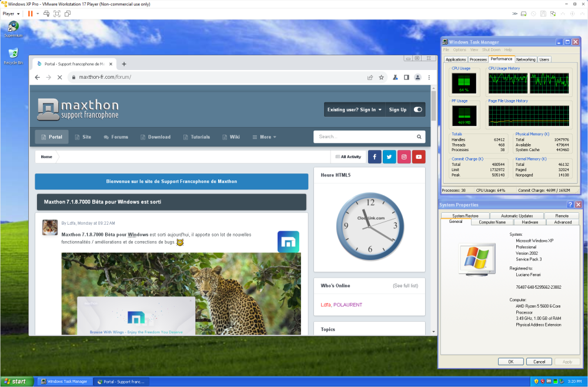
Task: Open the forum's Twitter social icon
Action: click(389, 157)
